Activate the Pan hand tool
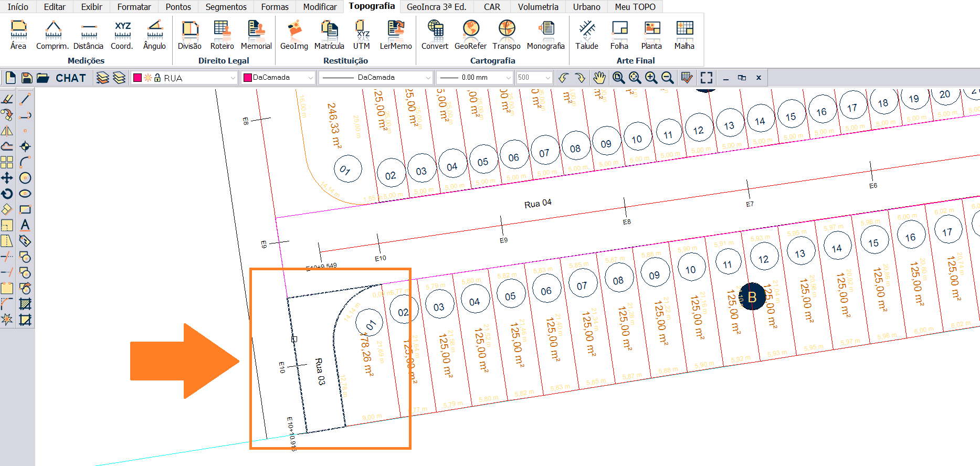Viewport: 980px width, 466px height. pos(599,78)
